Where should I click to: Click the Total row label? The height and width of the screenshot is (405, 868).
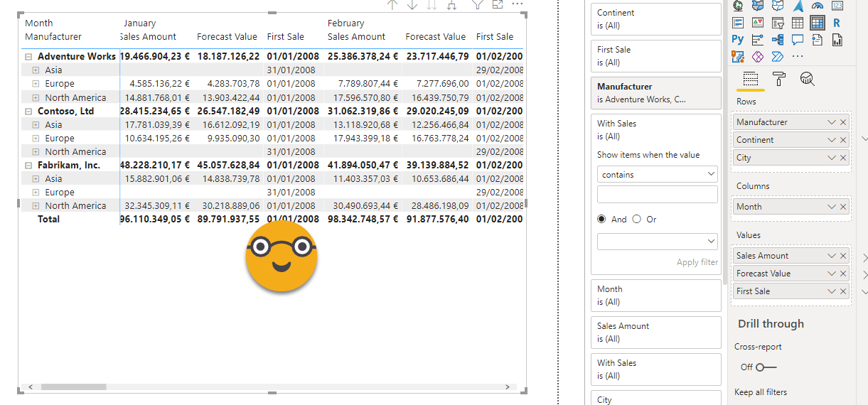coord(48,219)
